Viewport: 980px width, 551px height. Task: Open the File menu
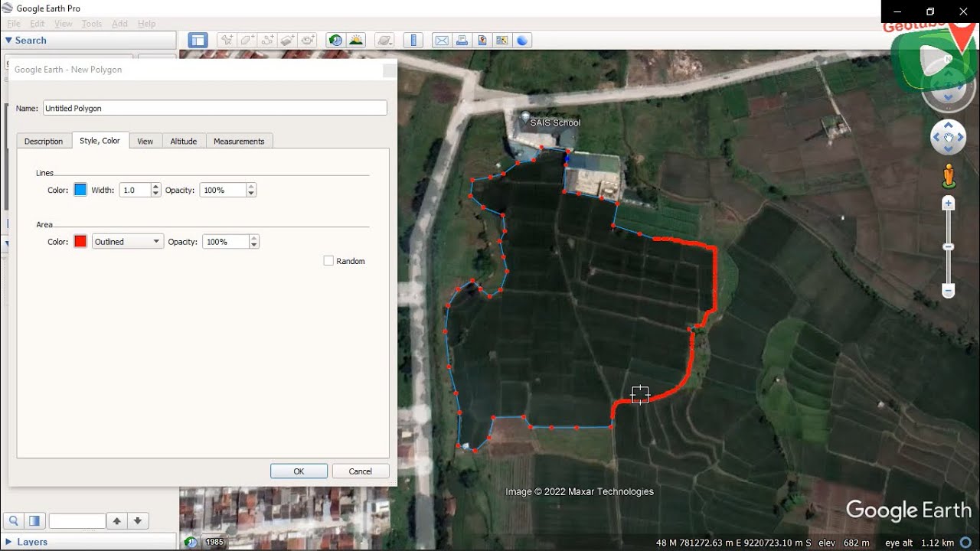click(14, 24)
